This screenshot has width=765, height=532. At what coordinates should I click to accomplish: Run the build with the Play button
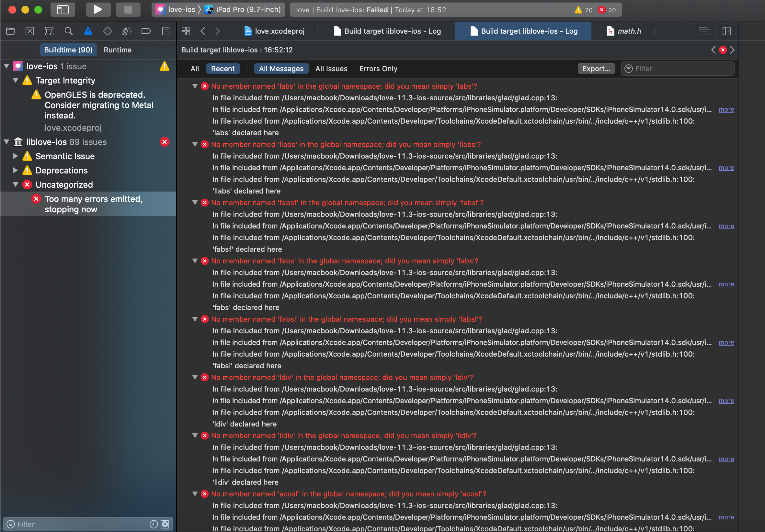[98, 10]
